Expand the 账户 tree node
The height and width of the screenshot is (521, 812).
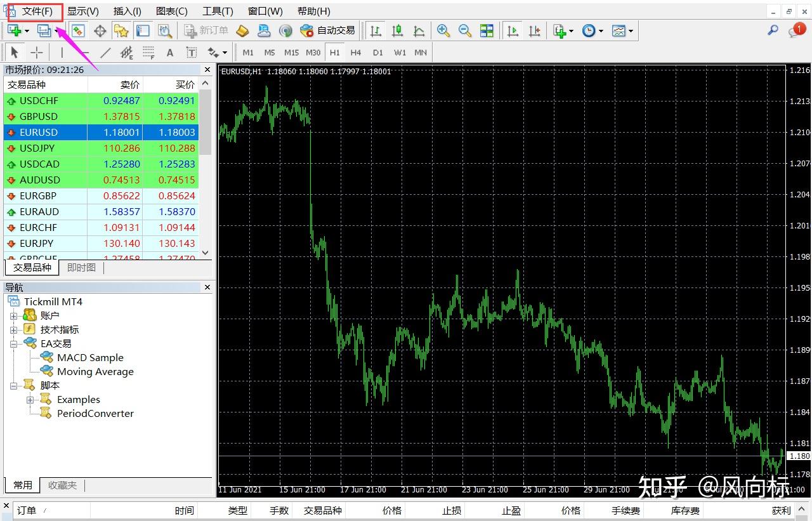point(14,315)
